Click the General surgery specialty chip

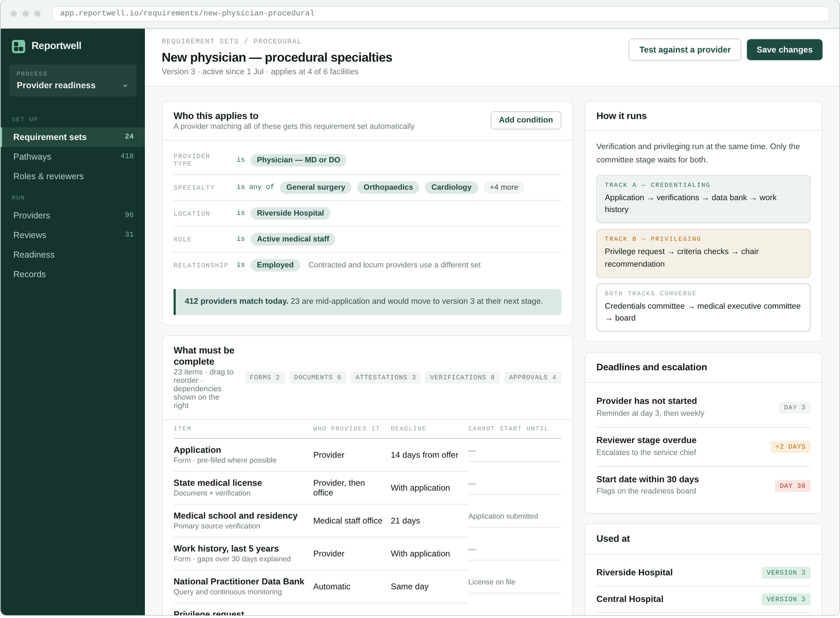coord(316,187)
